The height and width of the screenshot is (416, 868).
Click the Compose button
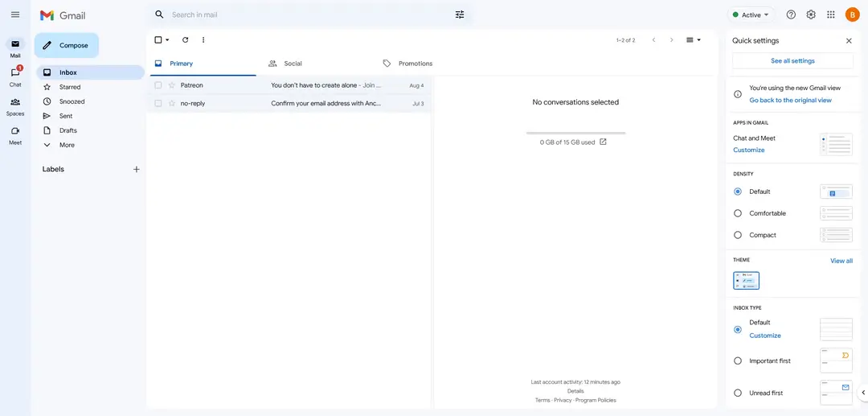(67, 45)
